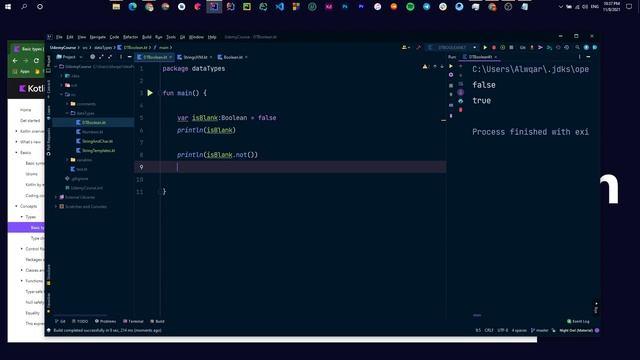The height and width of the screenshot is (360, 640).
Task: Open Windows notification center
Action: click(629, 7)
